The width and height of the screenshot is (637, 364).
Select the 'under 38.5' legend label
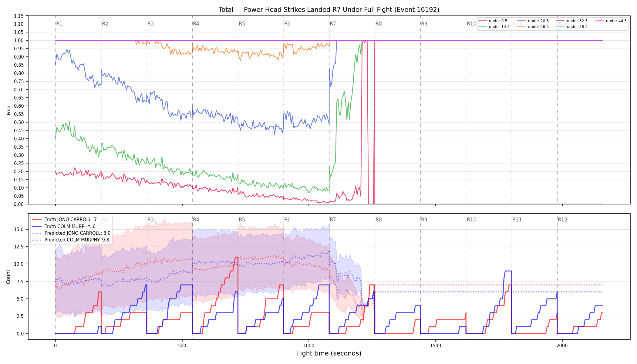[x=577, y=27]
